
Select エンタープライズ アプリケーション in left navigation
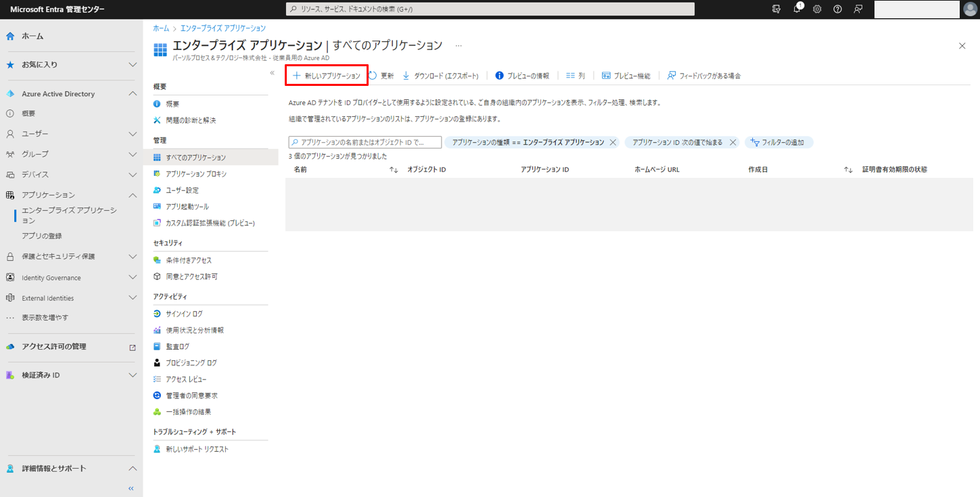[x=69, y=215]
